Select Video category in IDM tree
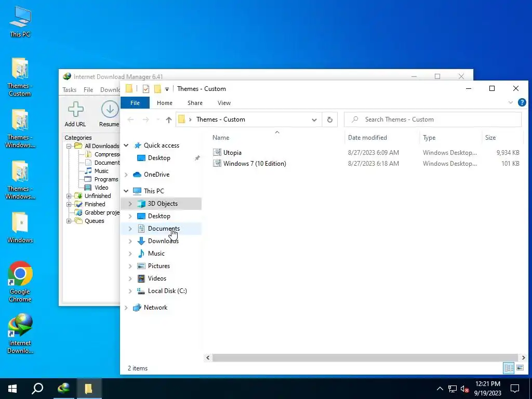 pos(101,188)
